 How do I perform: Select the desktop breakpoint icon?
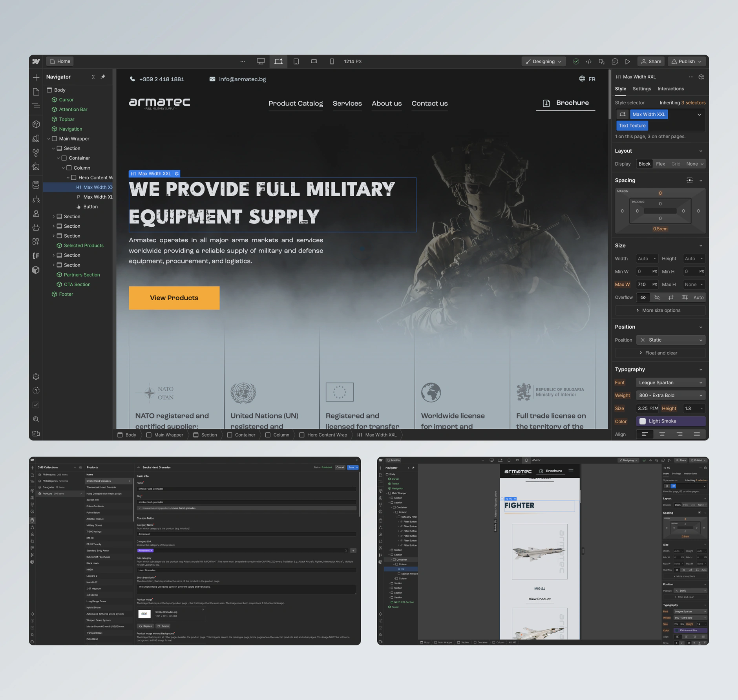[x=261, y=61]
